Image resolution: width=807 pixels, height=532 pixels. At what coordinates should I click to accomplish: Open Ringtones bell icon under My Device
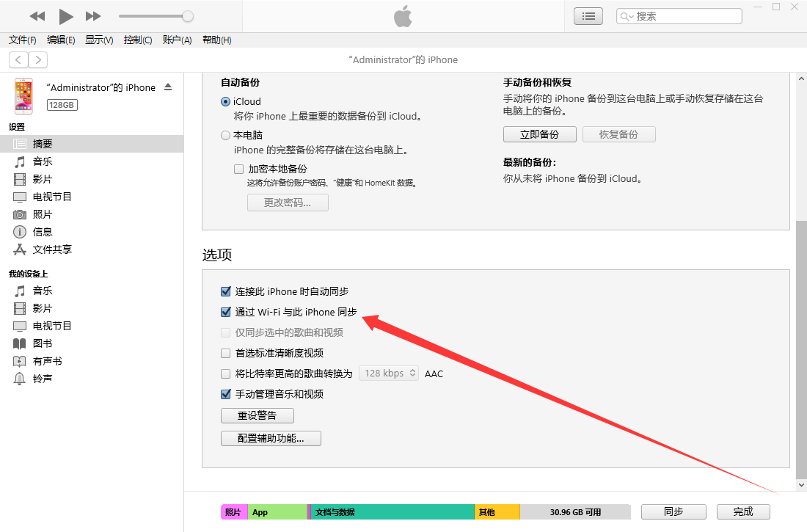[x=20, y=379]
